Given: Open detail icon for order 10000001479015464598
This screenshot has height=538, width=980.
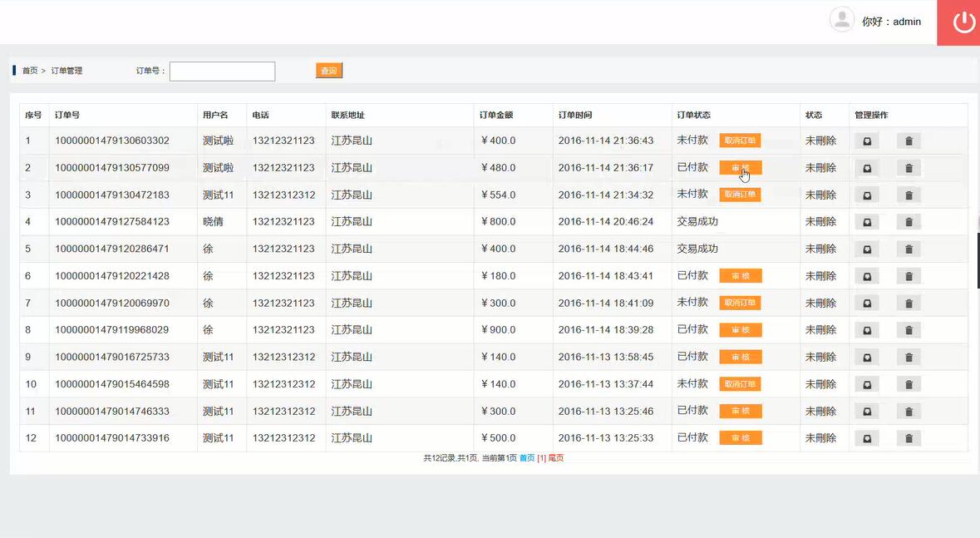Looking at the screenshot, I should point(867,384).
